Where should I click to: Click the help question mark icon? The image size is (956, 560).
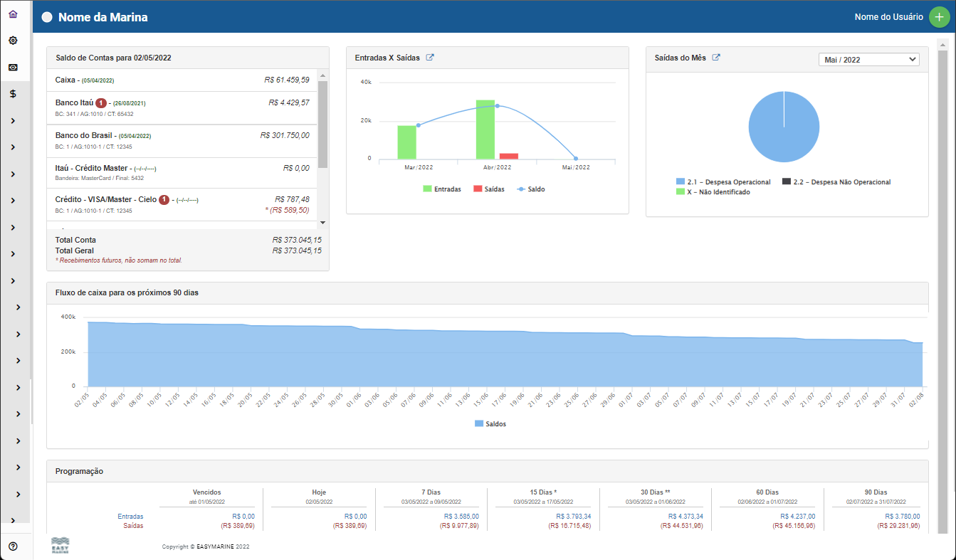[13, 546]
